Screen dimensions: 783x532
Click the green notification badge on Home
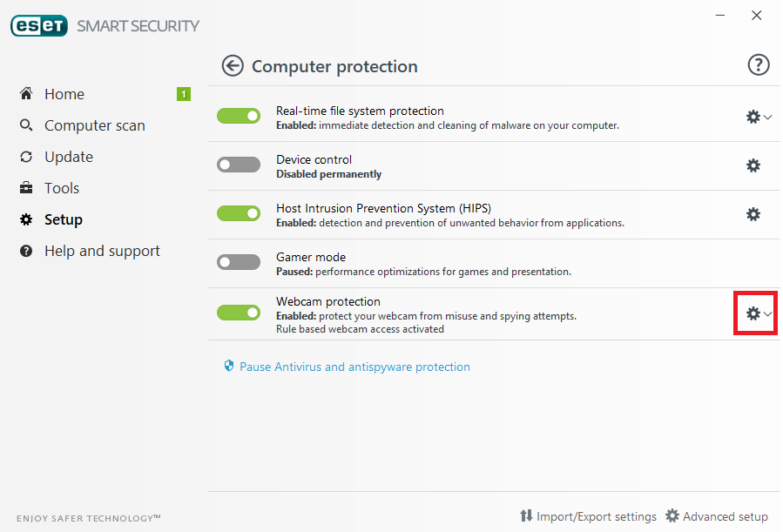(184, 94)
